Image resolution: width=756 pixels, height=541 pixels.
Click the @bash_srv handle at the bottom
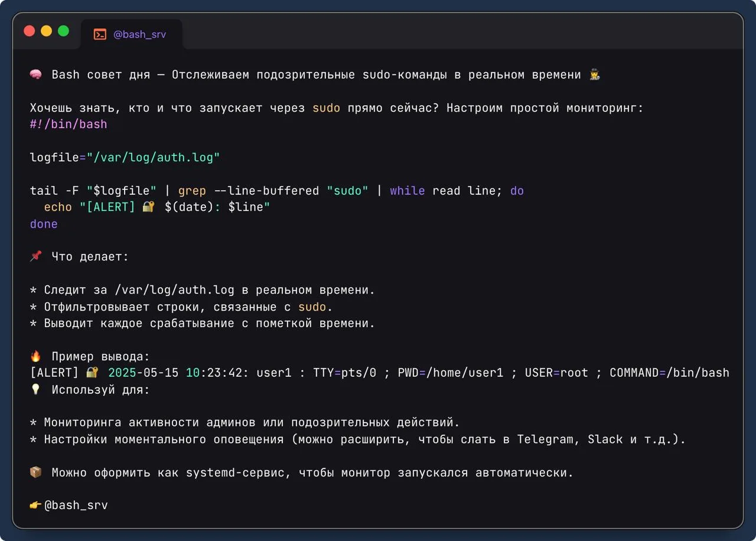[x=76, y=506]
